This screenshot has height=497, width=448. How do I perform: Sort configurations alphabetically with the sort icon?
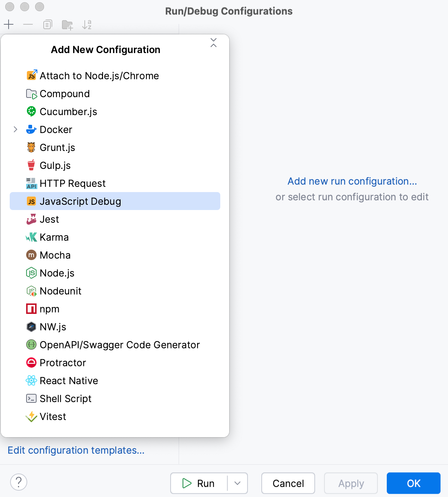click(87, 25)
